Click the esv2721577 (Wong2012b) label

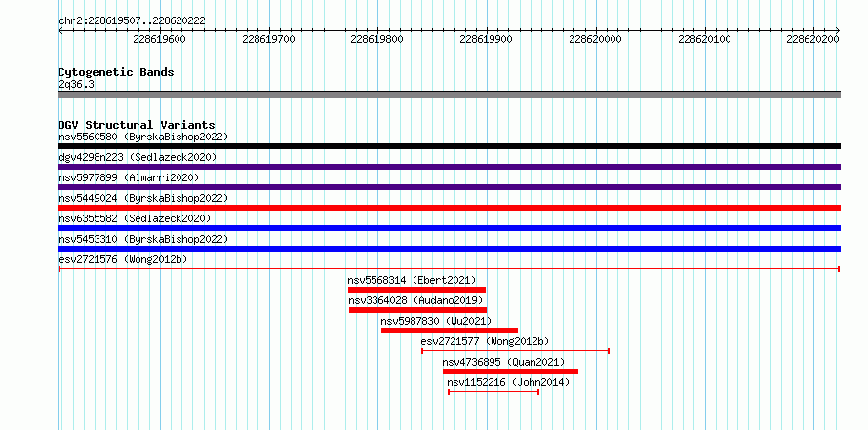(485, 341)
